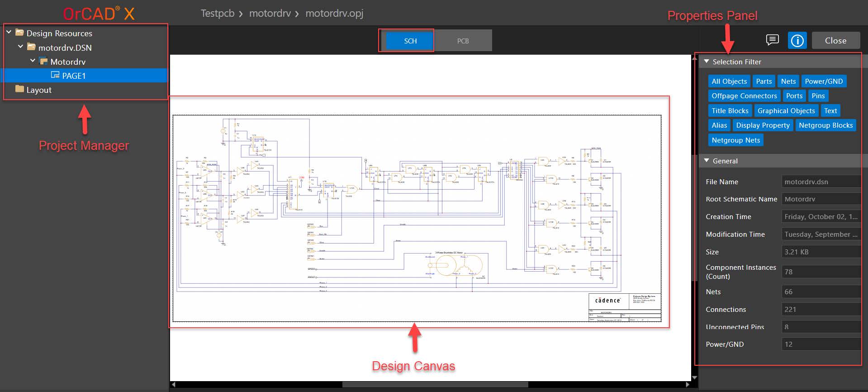
Task: Select the SCH tab
Action: point(410,41)
